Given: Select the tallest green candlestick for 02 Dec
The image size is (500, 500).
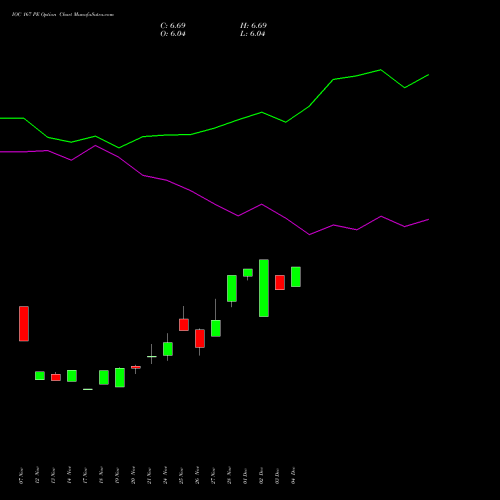Looking at the screenshot, I should 264,288.
